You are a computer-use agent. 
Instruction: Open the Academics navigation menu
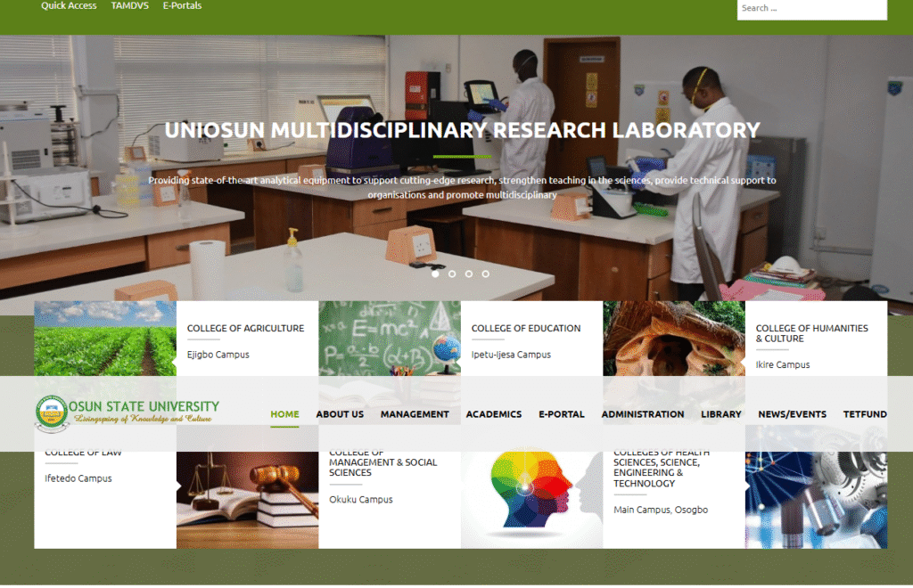pos(493,414)
